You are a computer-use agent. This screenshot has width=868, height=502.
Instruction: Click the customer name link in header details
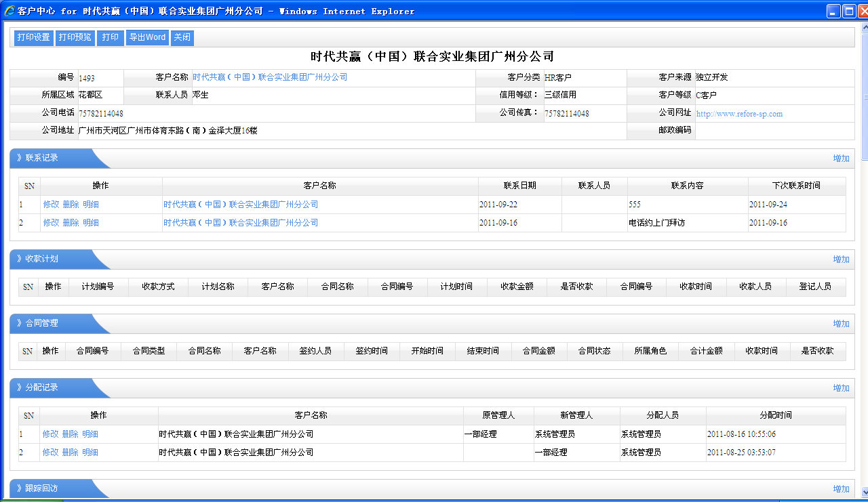pyautogui.click(x=270, y=77)
